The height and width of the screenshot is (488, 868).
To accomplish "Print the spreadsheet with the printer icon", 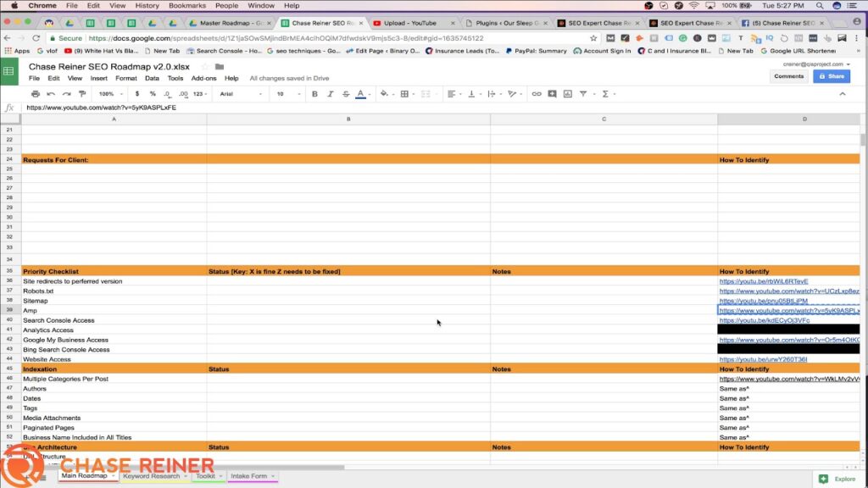I will [36, 94].
